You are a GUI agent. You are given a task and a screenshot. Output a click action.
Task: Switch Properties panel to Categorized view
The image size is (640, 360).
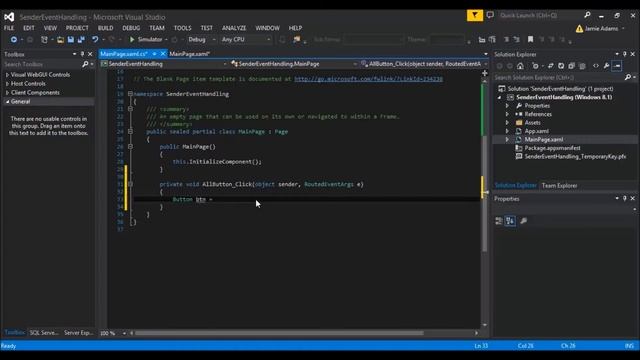(x=499, y=221)
